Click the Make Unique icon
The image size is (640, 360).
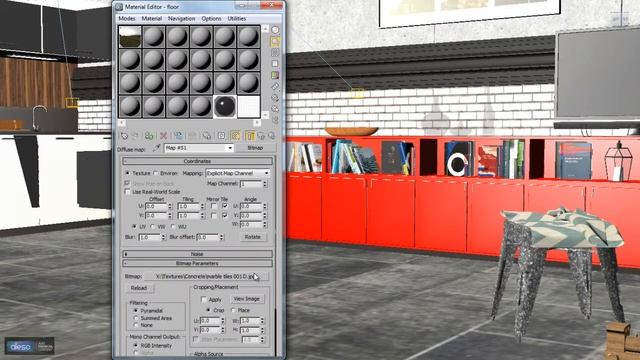tap(192, 136)
